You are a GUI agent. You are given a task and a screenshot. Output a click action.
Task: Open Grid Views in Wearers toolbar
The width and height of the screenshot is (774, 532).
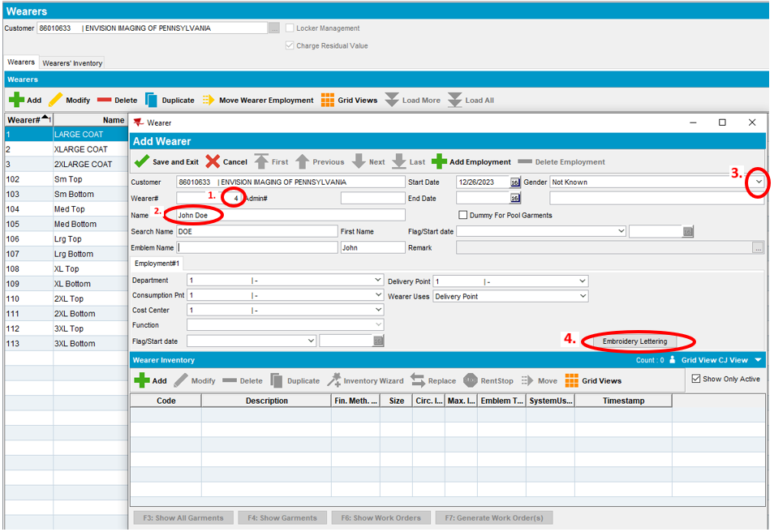pyautogui.click(x=328, y=101)
